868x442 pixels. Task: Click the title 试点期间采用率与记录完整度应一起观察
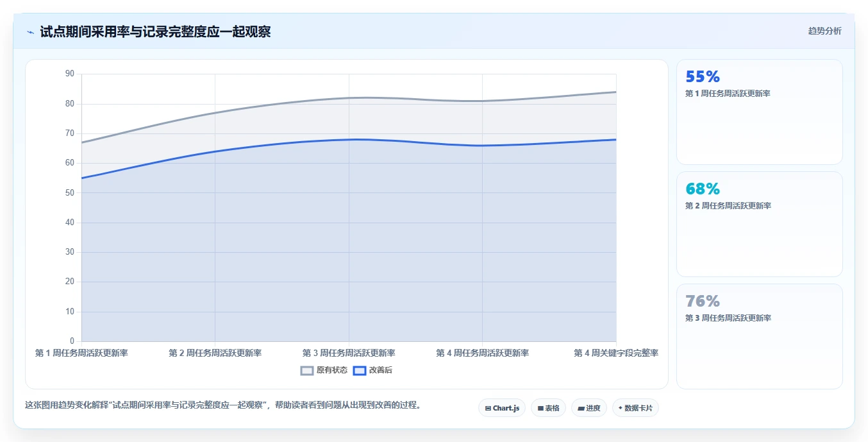(155, 31)
